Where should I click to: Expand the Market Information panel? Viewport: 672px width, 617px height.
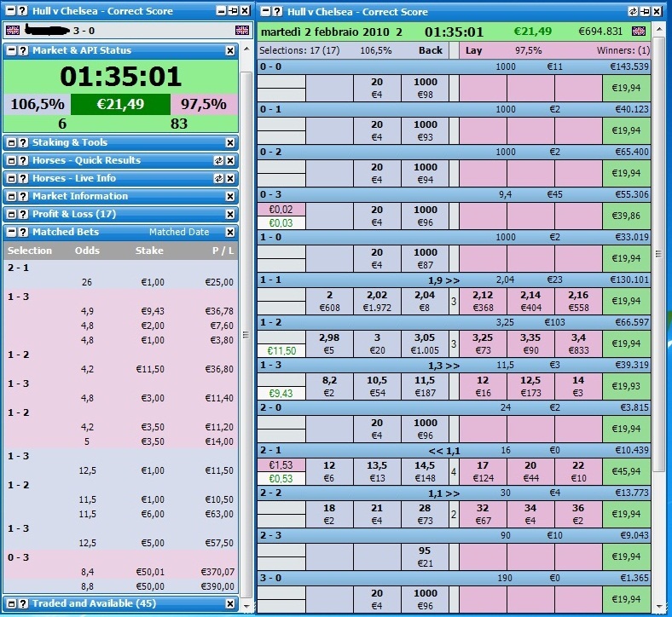pyautogui.click(x=12, y=197)
